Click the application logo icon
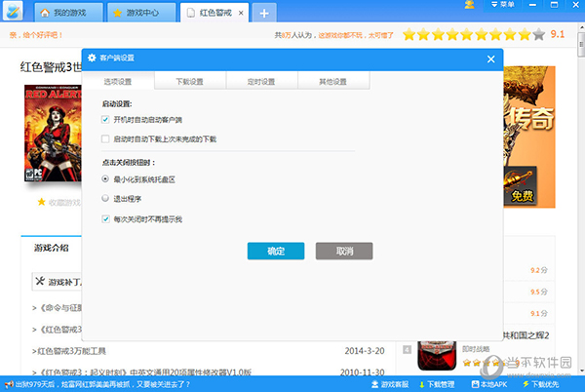Screen dimensions: 585x392 coord(13,11)
